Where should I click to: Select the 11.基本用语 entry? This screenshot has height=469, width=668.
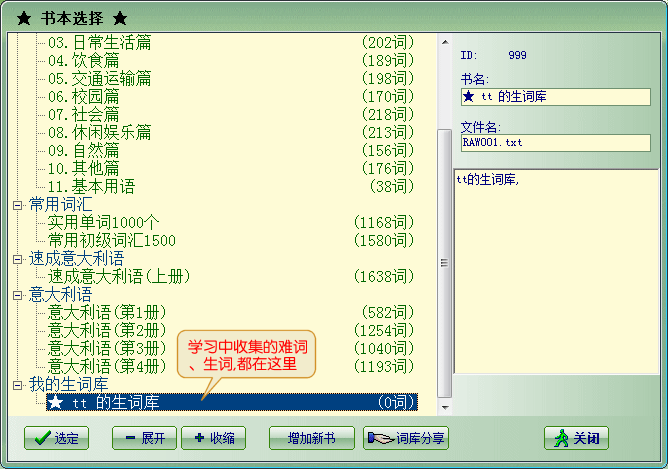(91, 186)
